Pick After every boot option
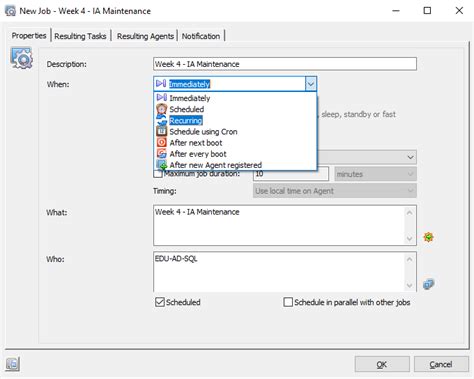Screen dimensions: 474x379 pyautogui.click(x=198, y=154)
